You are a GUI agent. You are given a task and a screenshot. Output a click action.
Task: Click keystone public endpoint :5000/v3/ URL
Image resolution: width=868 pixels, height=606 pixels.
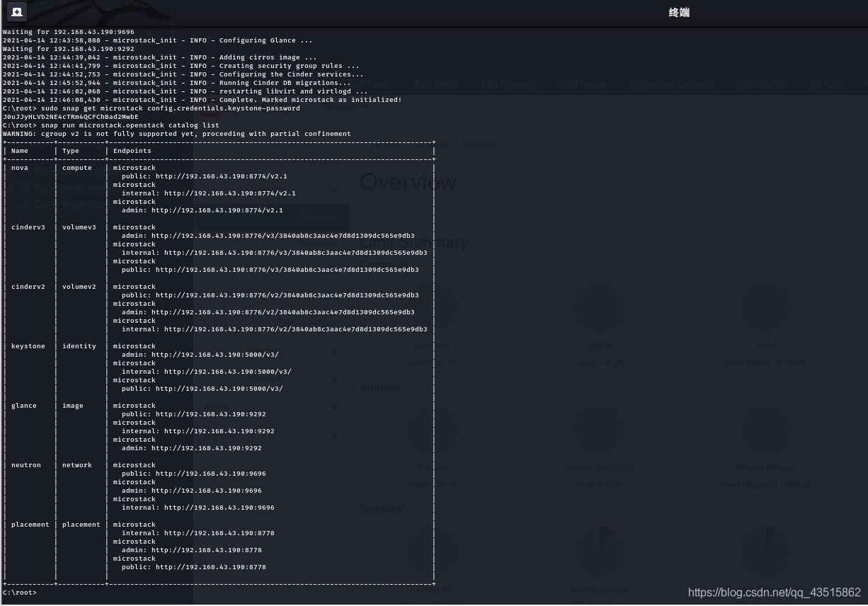[219, 389]
